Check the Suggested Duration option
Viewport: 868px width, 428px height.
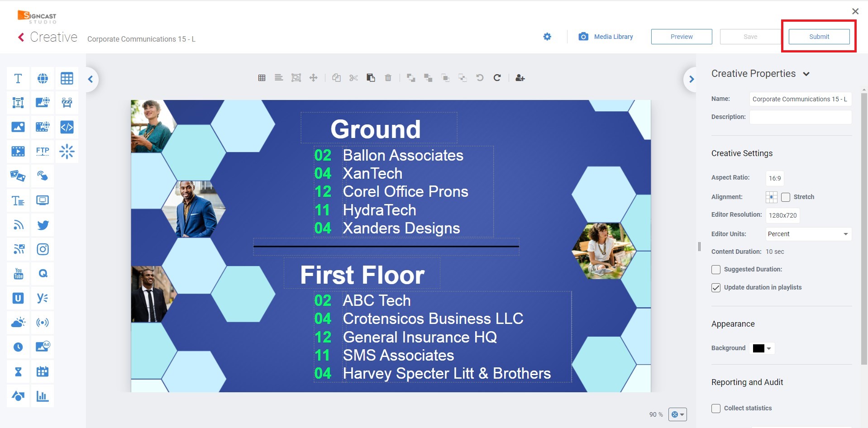coord(716,270)
